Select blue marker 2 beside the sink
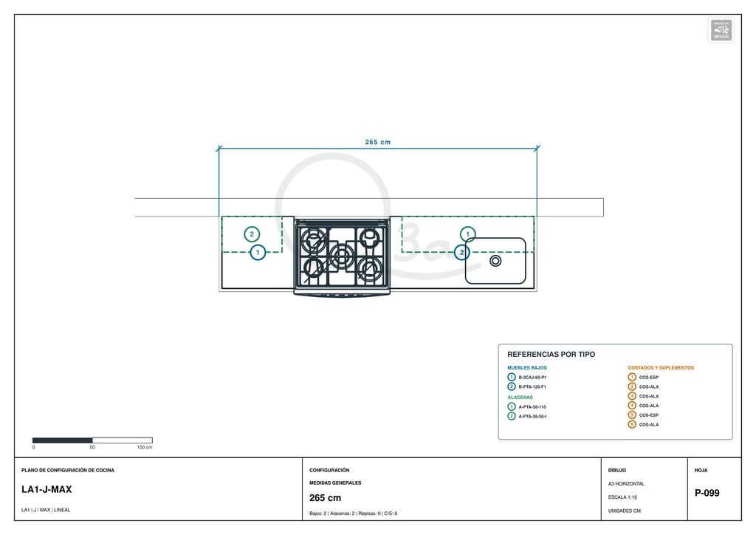 [462, 252]
